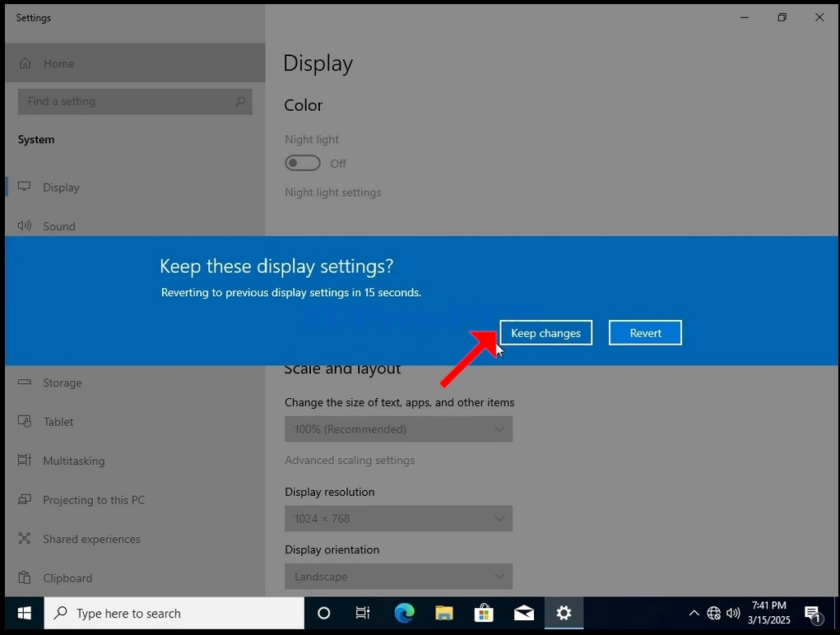Go to Settings Home
This screenshot has width=840, height=635.
click(x=135, y=63)
